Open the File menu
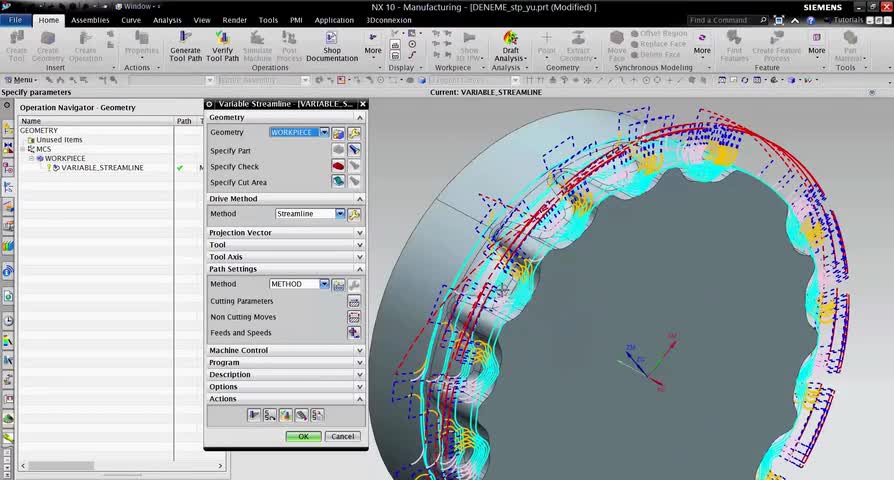 (x=15, y=20)
